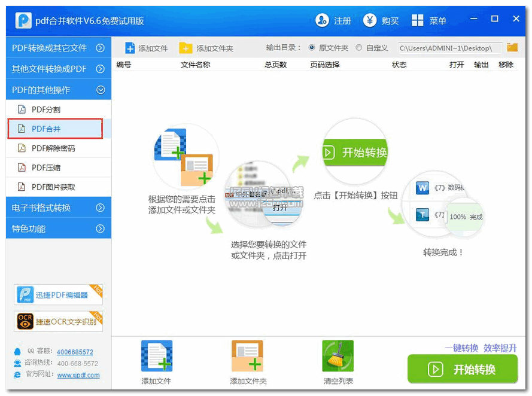Viewport: 532px width, 396px height.
Task: Click the 添加文件 toolbar label
Action: (x=153, y=48)
